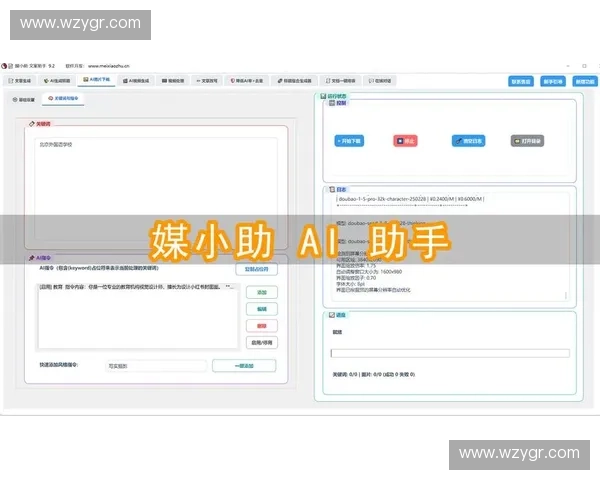Click the green 添加 button

[x=262, y=292]
